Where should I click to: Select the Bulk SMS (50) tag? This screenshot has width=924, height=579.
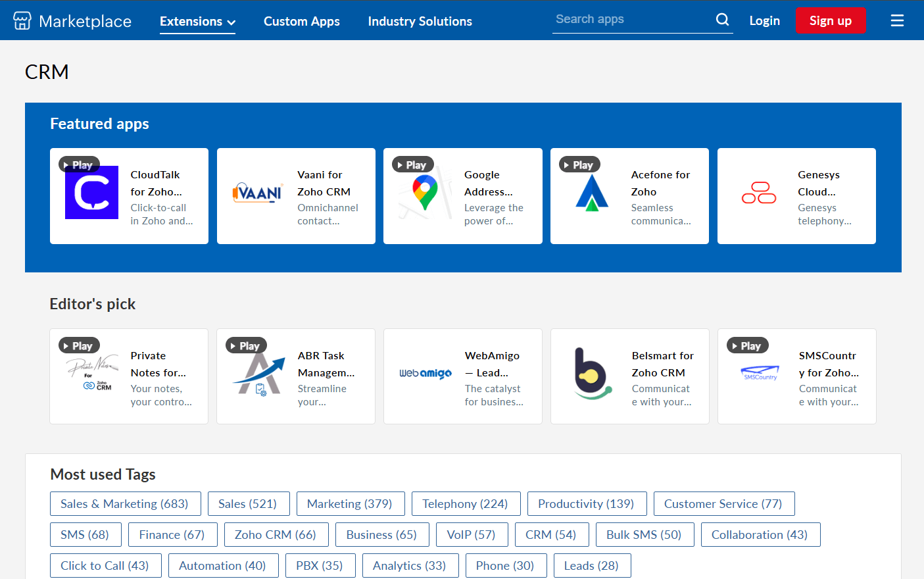point(644,535)
